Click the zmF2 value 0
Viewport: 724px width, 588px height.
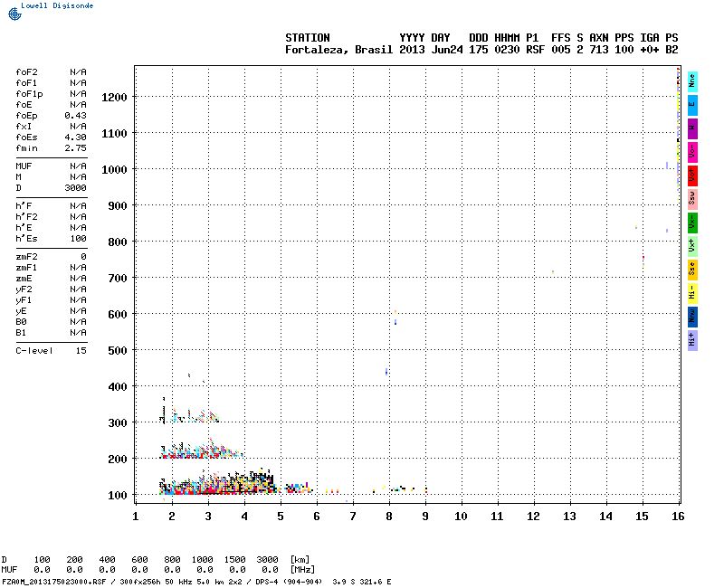click(x=83, y=257)
